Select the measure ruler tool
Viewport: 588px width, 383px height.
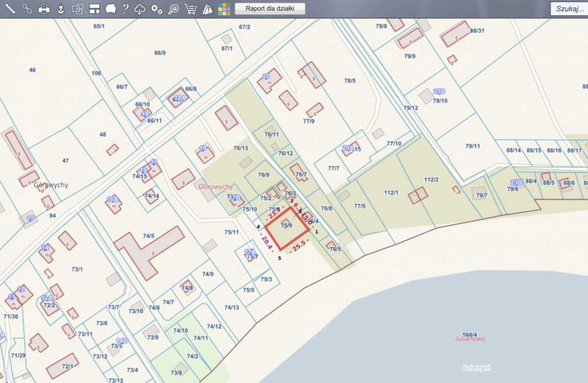(10, 8)
